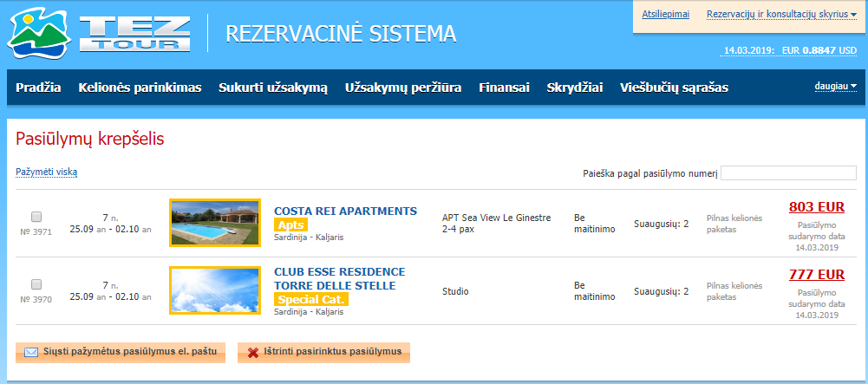Click the 803 EUR price link
Screen dimensions: 868x384
click(x=817, y=207)
